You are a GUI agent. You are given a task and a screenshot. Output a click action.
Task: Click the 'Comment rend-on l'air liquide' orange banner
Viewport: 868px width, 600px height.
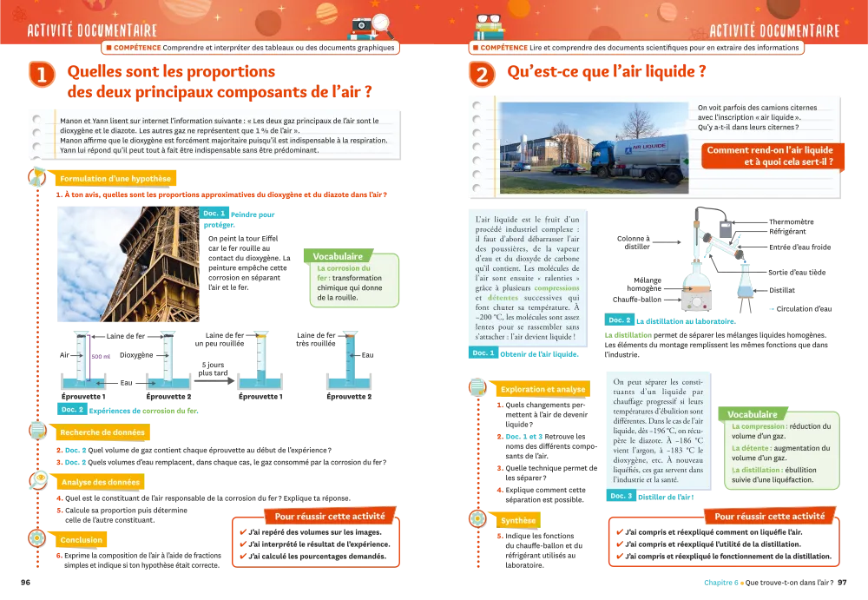771,155
